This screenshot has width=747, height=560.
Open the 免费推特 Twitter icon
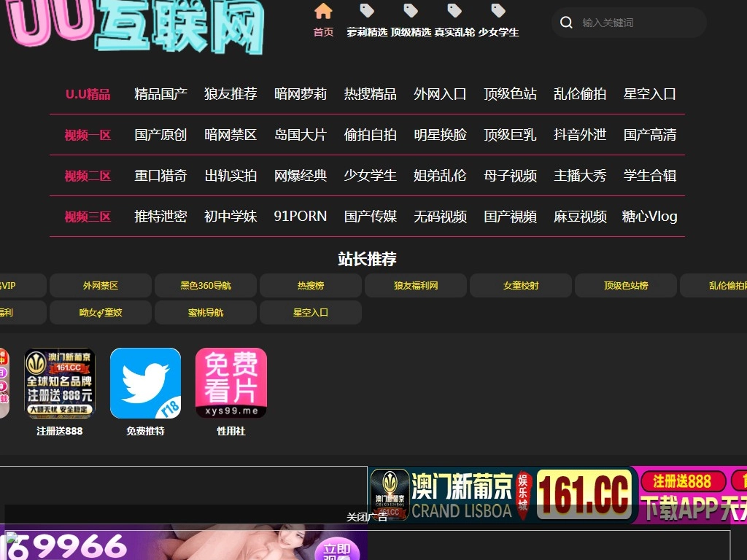tap(145, 383)
